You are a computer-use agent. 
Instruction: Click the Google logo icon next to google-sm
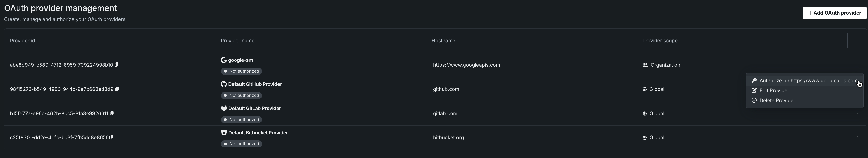(x=223, y=60)
